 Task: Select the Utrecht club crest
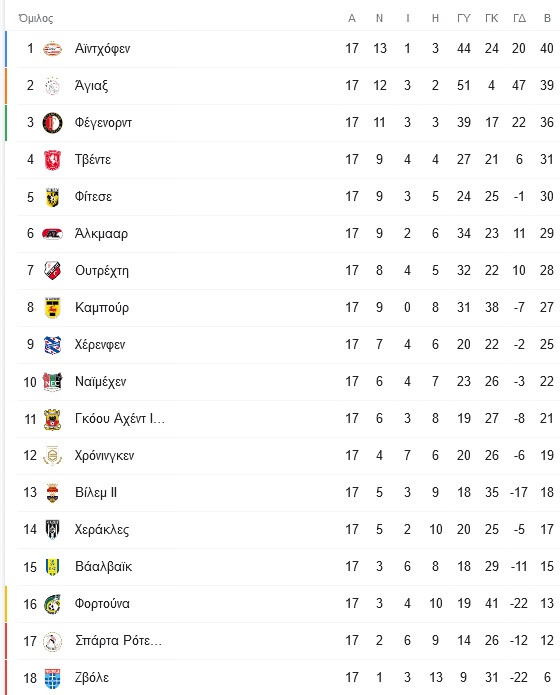(52, 271)
